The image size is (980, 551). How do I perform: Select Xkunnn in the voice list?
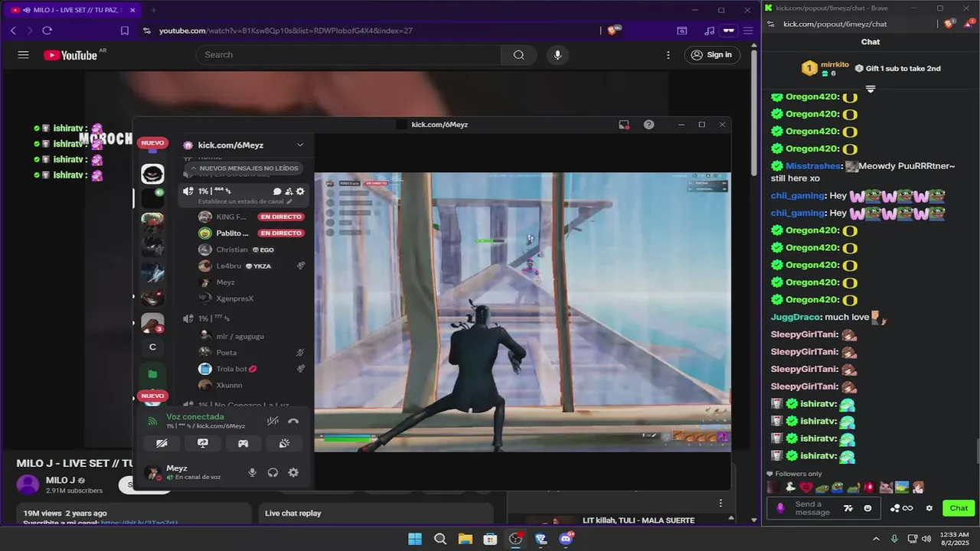click(x=251, y=386)
